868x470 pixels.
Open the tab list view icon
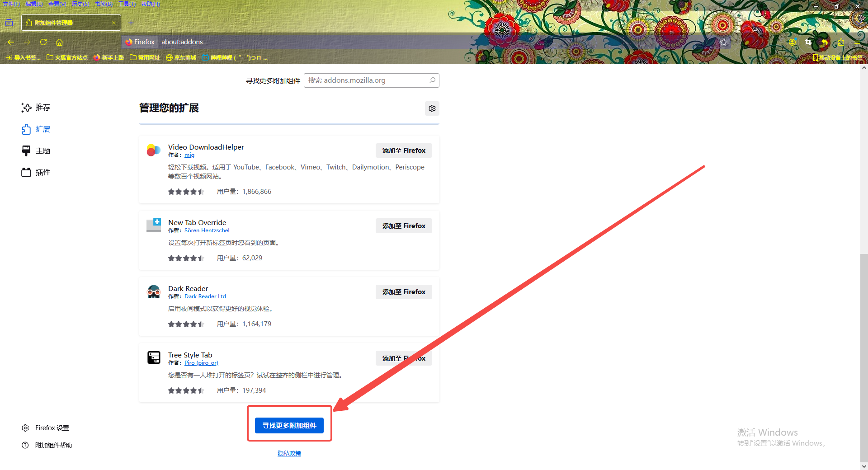[x=9, y=23]
